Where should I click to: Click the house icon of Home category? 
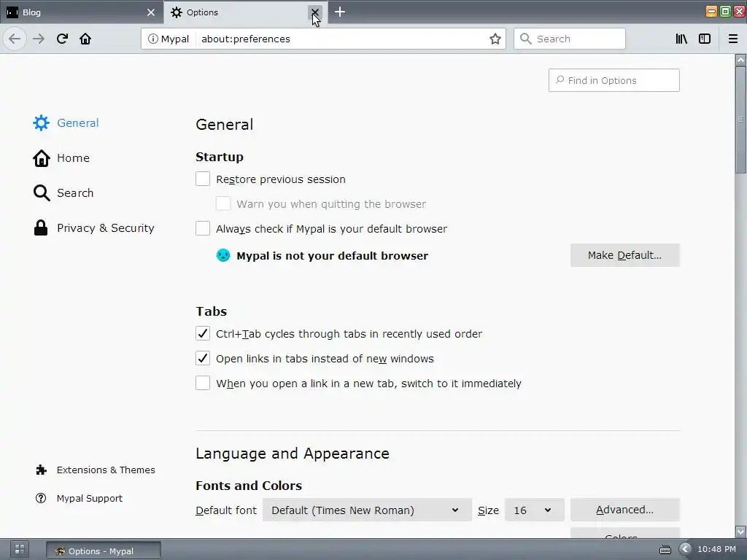click(41, 158)
